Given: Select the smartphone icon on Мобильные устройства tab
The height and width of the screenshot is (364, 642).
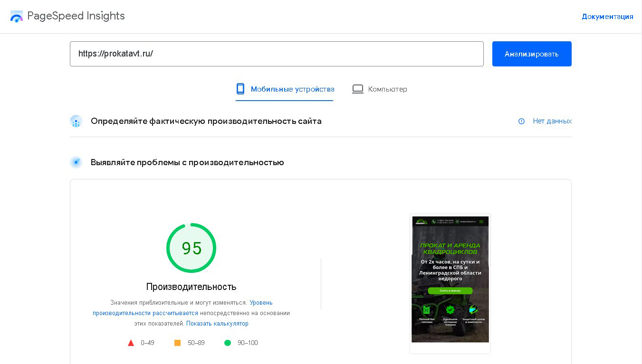Looking at the screenshot, I should tap(240, 89).
